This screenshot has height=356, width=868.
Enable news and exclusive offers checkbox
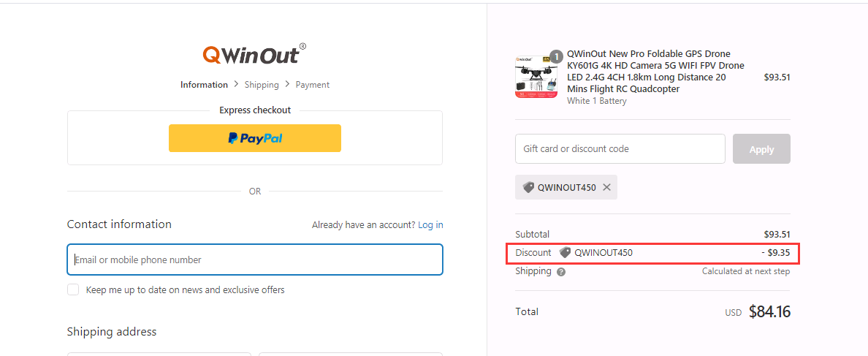73,289
